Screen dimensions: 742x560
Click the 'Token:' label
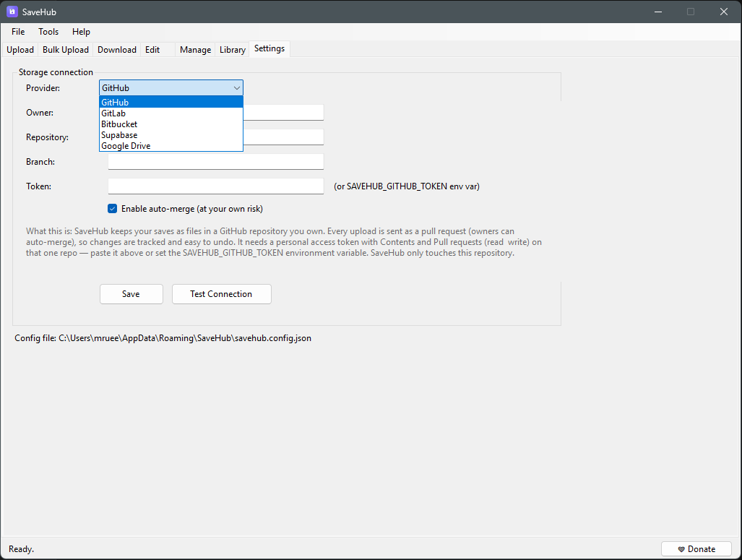(39, 186)
